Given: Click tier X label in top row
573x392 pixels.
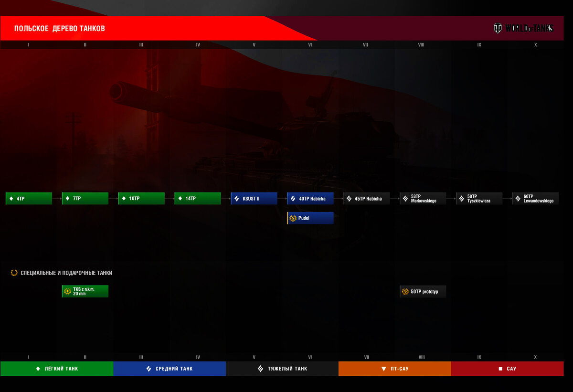Looking at the screenshot, I should (x=536, y=45).
